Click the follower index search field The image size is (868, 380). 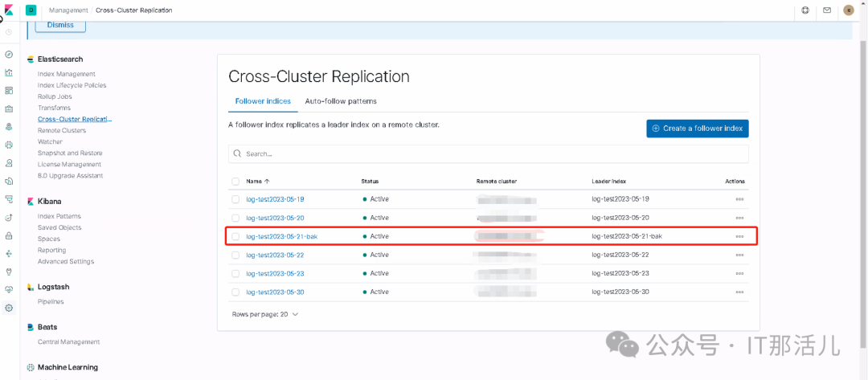pyautogui.click(x=489, y=153)
